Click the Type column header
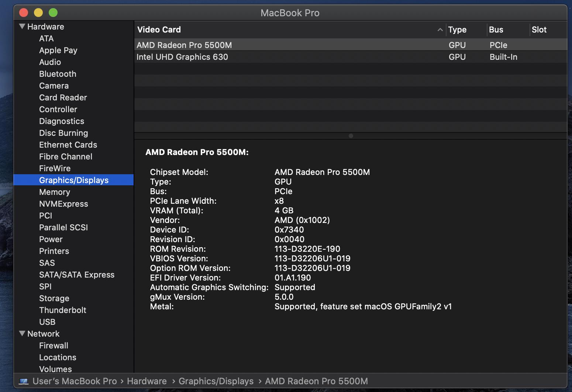The height and width of the screenshot is (392, 572). click(457, 30)
